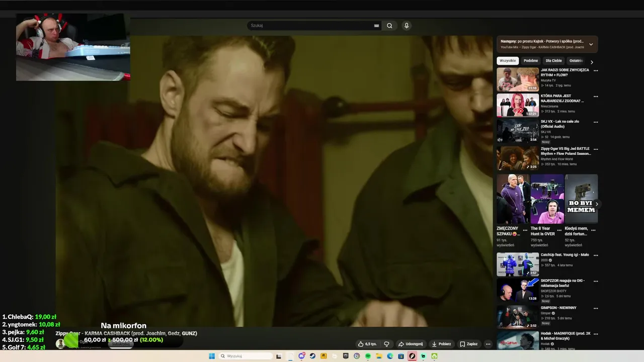Screen dimensions: 644x362
Task: Open SKOPZZOR reaguje na OKI thumbnail
Action: point(518,290)
